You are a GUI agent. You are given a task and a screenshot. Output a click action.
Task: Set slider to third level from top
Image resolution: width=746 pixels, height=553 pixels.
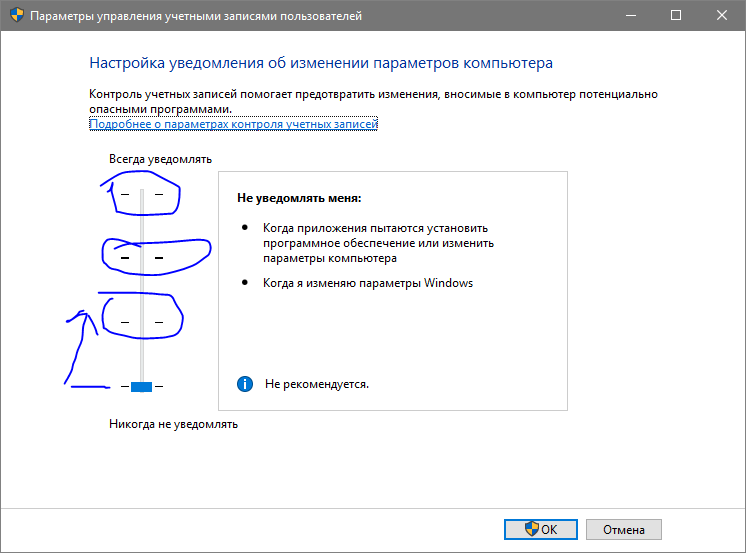pyautogui.click(x=142, y=323)
